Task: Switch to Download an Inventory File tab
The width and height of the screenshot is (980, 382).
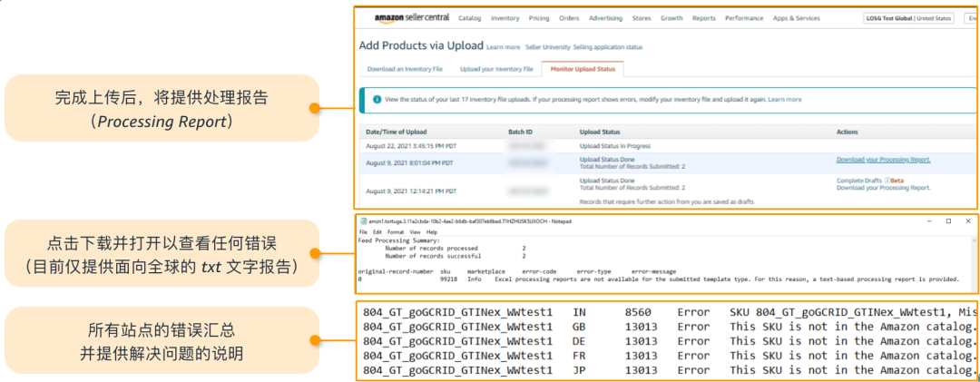Action: click(x=405, y=69)
